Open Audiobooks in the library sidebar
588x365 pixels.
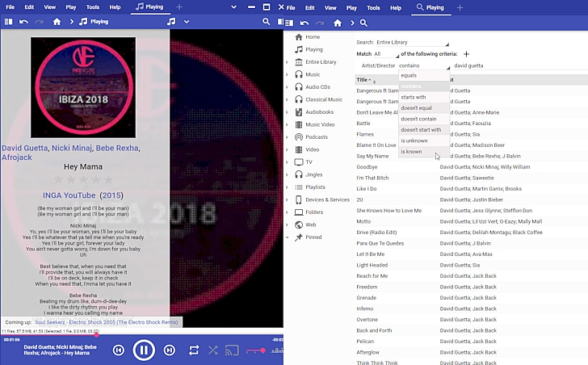(x=318, y=111)
